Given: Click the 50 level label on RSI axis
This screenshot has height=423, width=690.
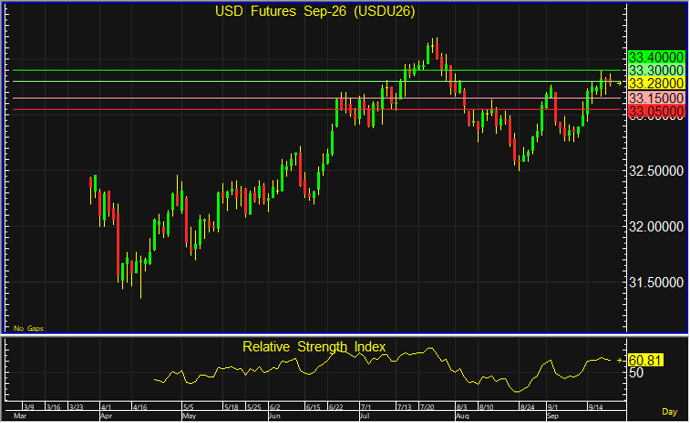Looking at the screenshot, I should click(x=636, y=373).
